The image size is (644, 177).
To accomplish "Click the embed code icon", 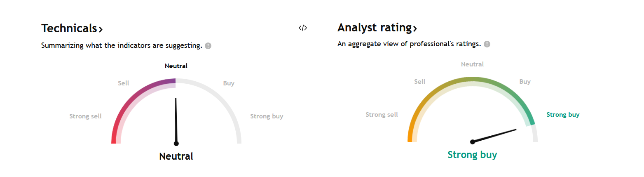I will click(x=303, y=28).
